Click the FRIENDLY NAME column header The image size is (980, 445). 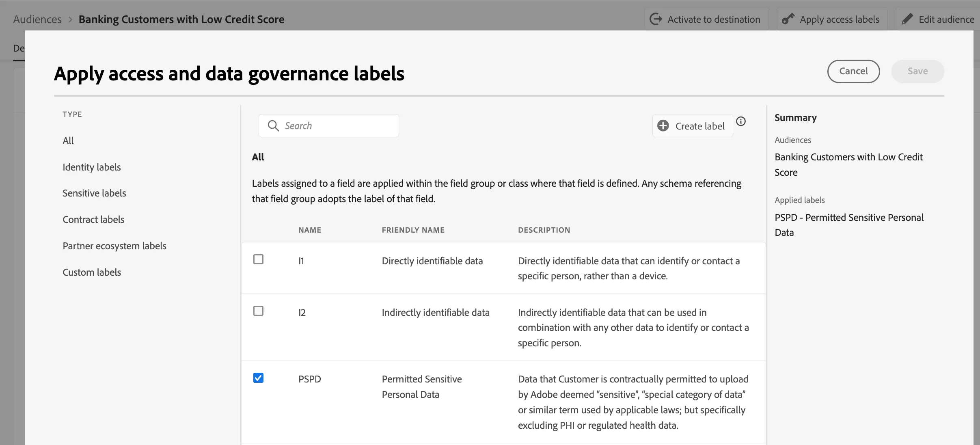click(413, 230)
